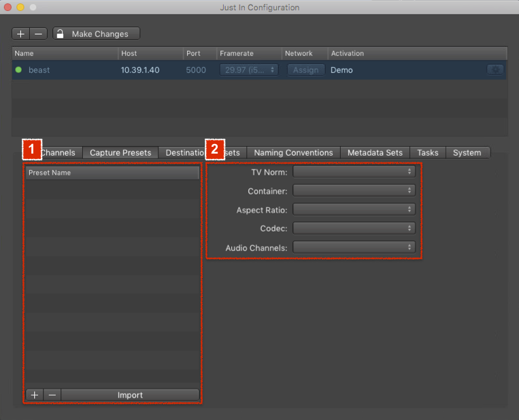Switch to the Tasks tab

(x=428, y=153)
